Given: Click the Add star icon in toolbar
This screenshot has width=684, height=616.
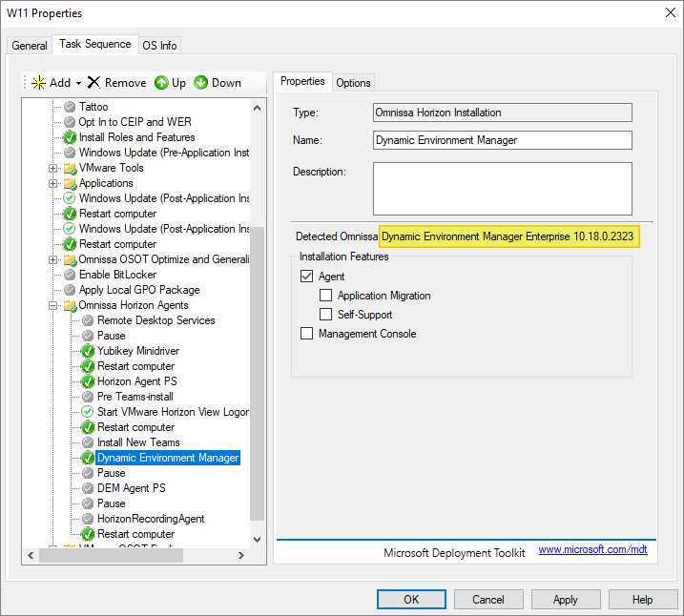Looking at the screenshot, I should tap(38, 83).
